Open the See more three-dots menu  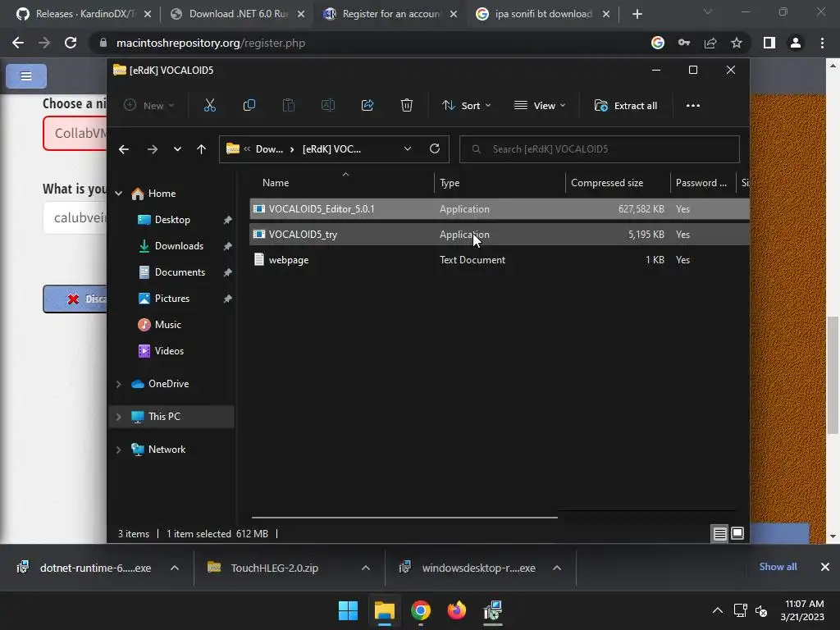[692, 106]
